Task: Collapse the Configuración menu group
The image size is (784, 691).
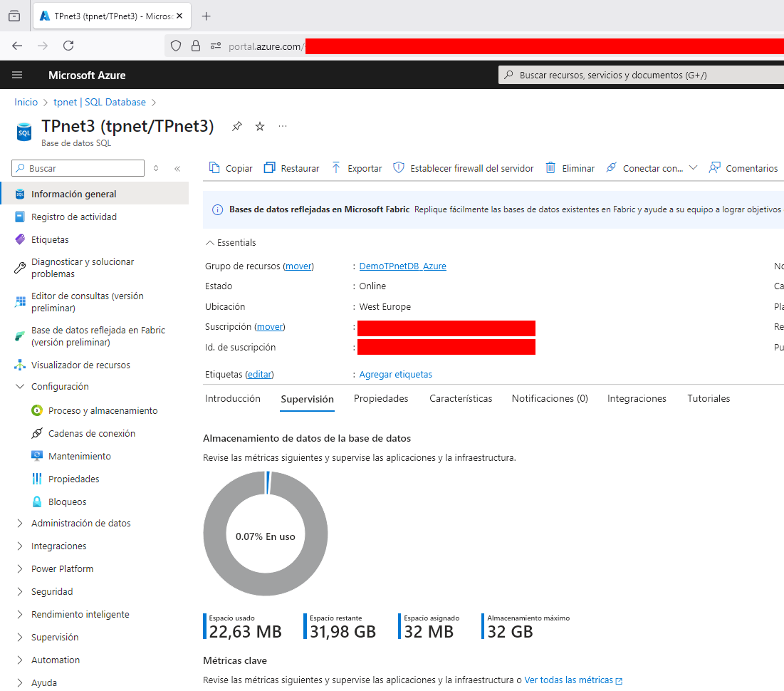Action: (x=20, y=386)
